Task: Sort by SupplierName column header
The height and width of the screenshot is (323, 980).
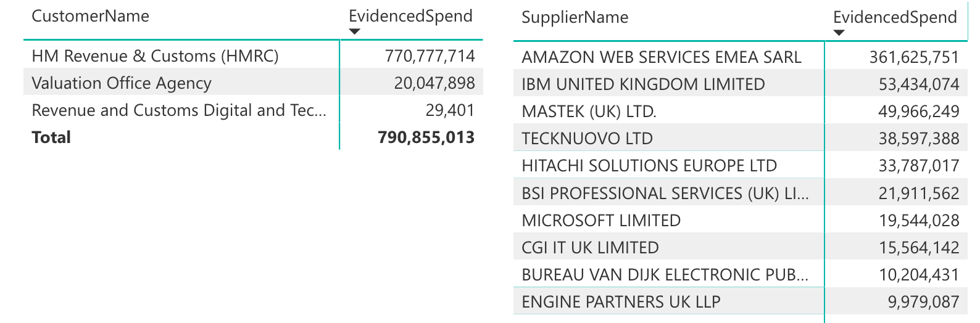Action: pos(575,17)
